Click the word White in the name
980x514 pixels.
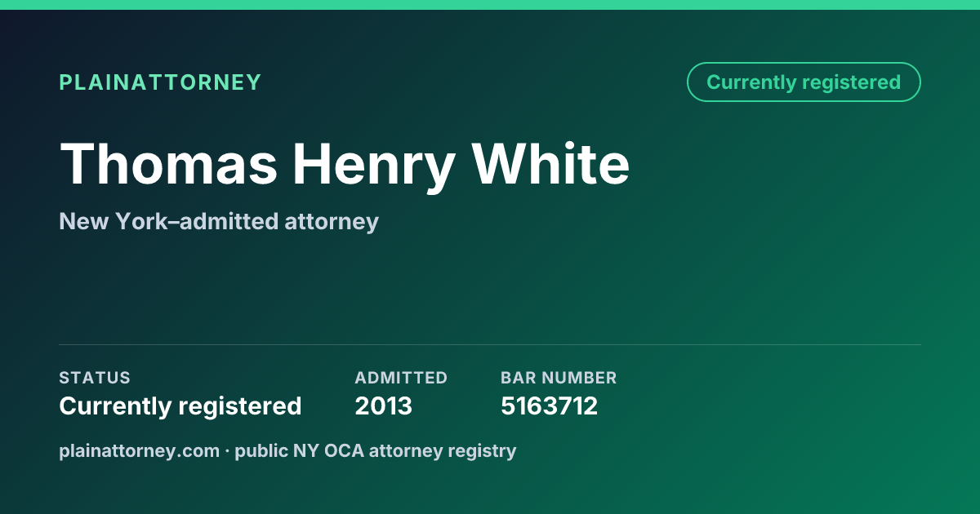click(x=551, y=163)
